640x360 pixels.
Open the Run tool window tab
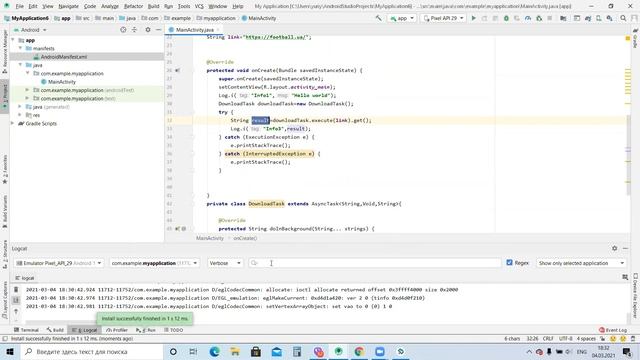pyautogui.click(x=146, y=330)
